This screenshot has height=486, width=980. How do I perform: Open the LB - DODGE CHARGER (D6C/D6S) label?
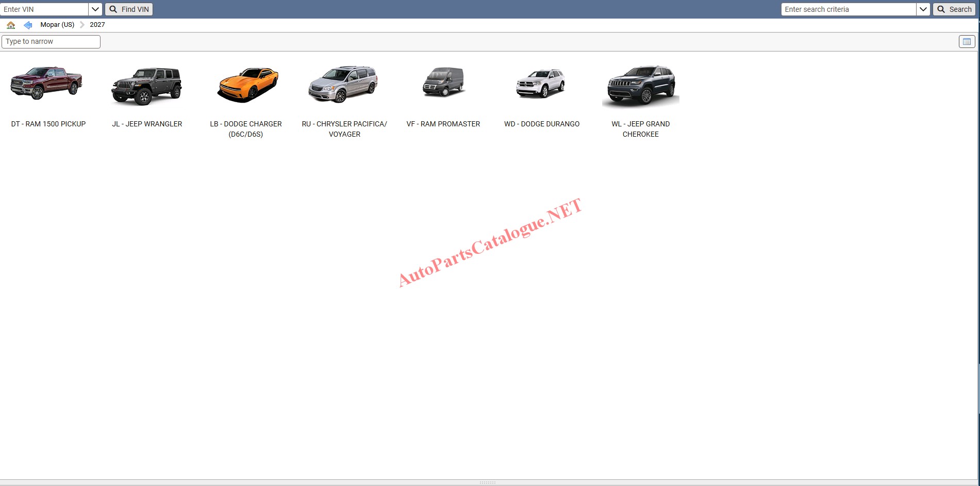[x=246, y=129]
